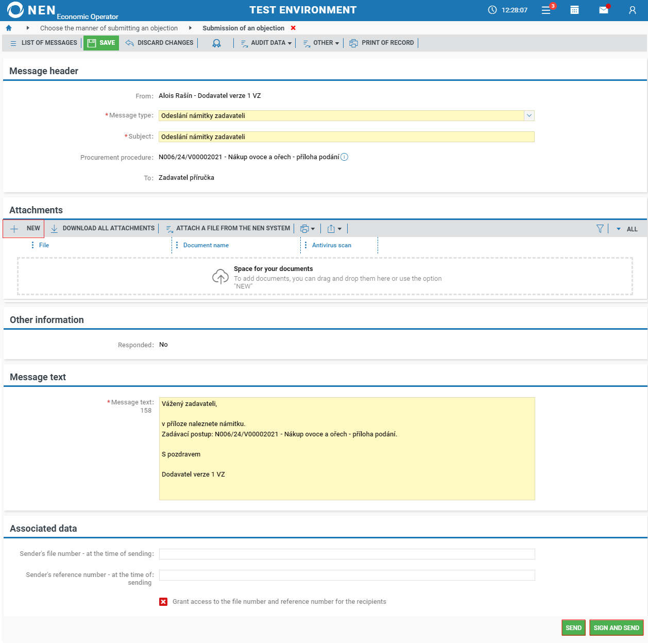Image resolution: width=648 pixels, height=644 pixels.
Task: Click the SIGN AND SEND button
Action: pyautogui.click(x=616, y=628)
